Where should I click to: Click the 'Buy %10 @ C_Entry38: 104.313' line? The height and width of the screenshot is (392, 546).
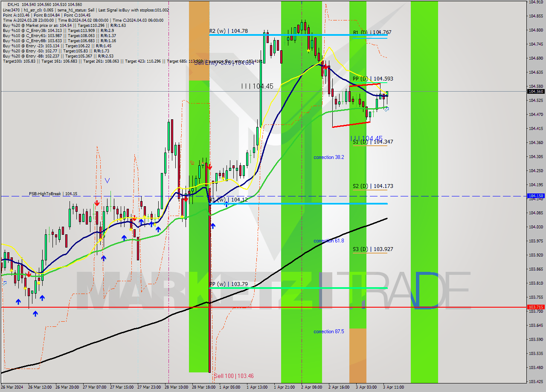coord(58,30)
